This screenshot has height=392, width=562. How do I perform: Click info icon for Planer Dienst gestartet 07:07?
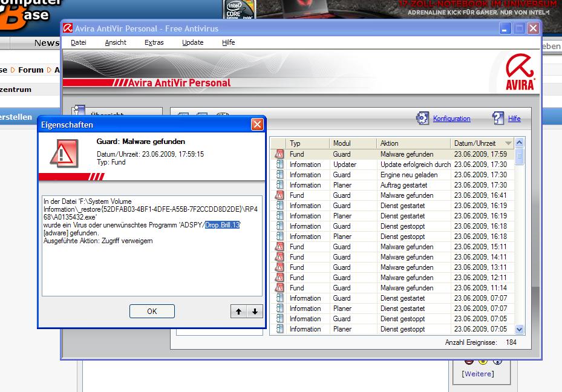point(279,309)
